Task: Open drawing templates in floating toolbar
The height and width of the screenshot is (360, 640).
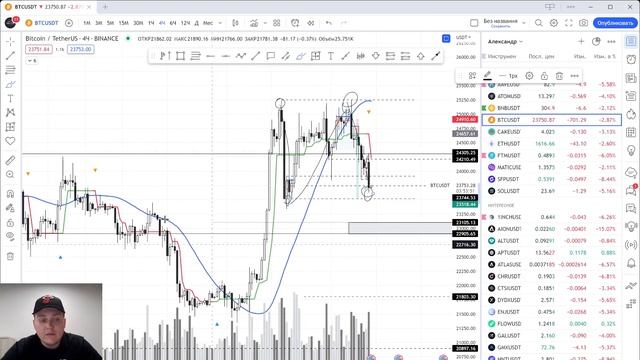Action: point(472,76)
